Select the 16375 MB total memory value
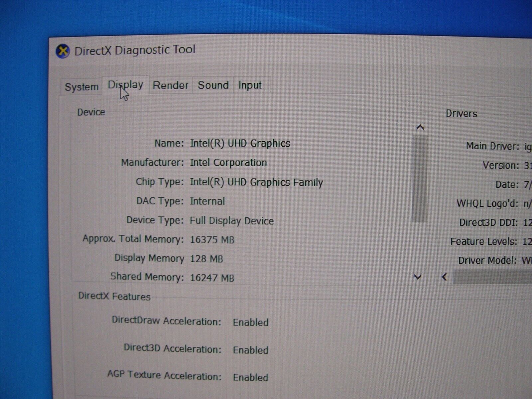532x399 pixels. 212,240
